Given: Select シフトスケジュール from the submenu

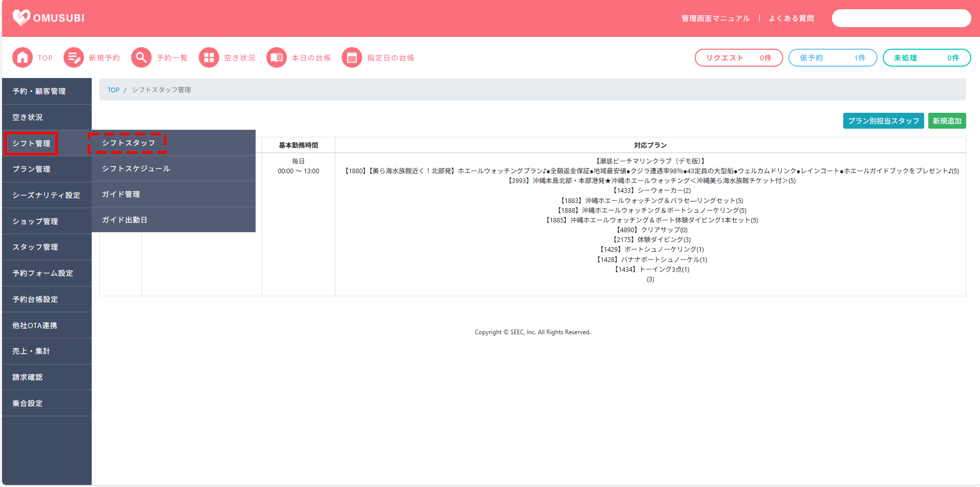Looking at the screenshot, I should pos(136,169).
